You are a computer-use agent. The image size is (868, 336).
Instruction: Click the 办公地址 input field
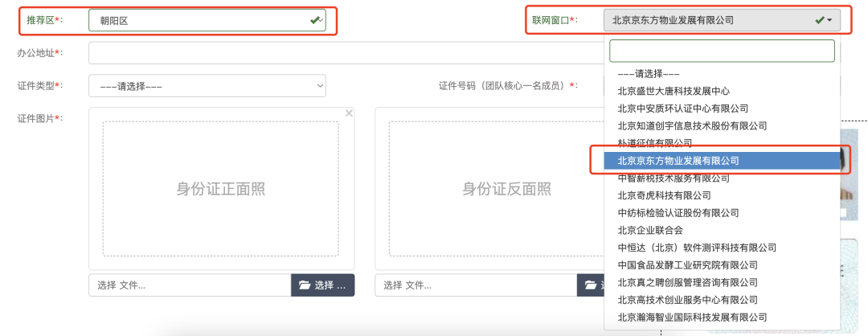point(346,53)
